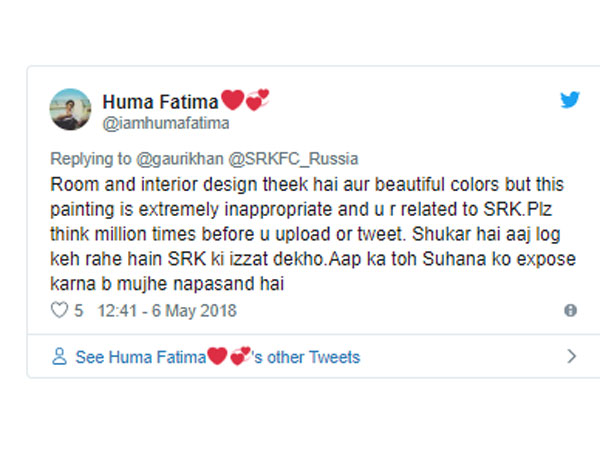Screen dimensions: 600x450
Task: Expand other tweets with the right chevron
Action: click(x=571, y=357)
